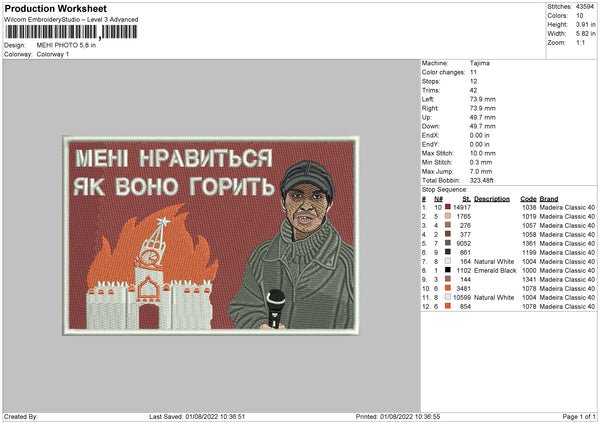600x424 pixels.
Task: Click the EndX value 0.00 in
Action: tap(479, 135)
